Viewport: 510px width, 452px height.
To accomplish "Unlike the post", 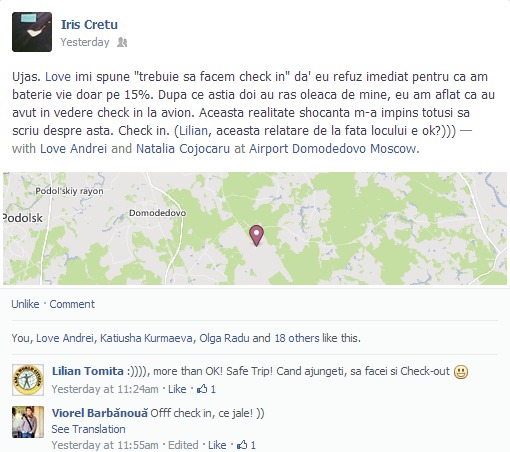I will point(25,304).
